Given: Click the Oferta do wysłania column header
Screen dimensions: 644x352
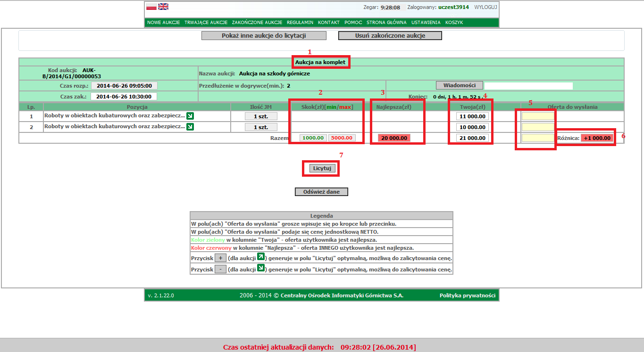Looking at the screenshot, I should [x=572, y=107].
